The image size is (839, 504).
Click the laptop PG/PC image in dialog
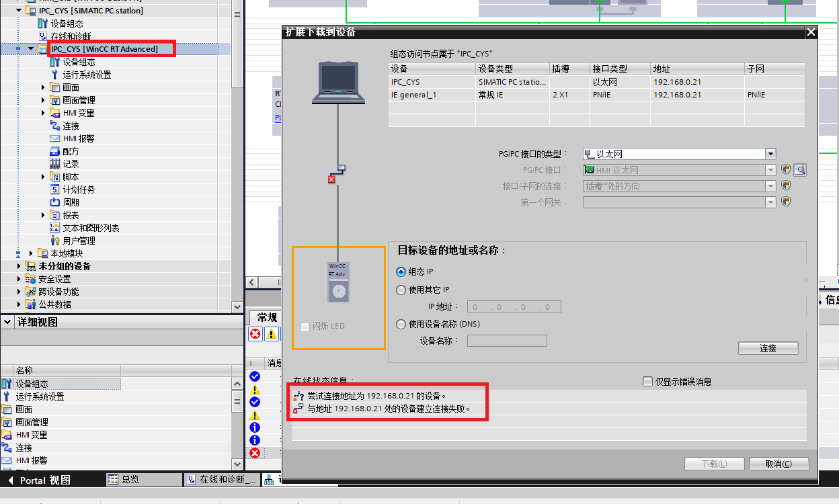coord(338,82)
